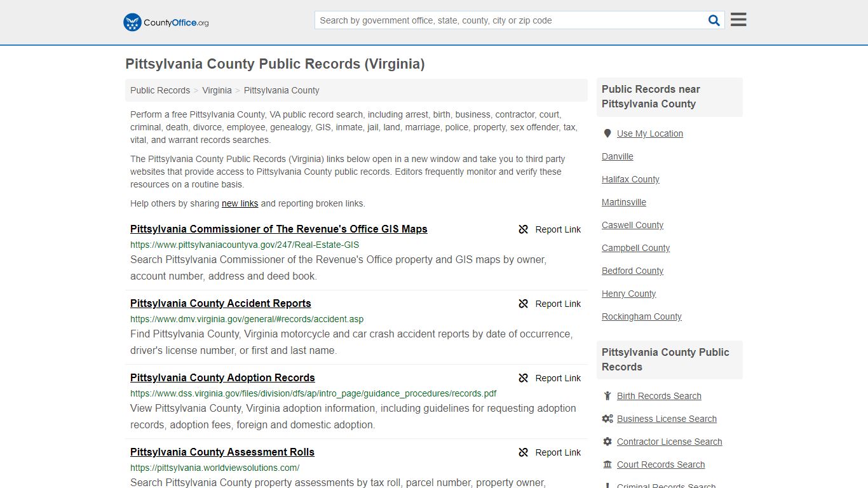
Task: Report Link for GIS Maps entry
Action: point(558,229)
